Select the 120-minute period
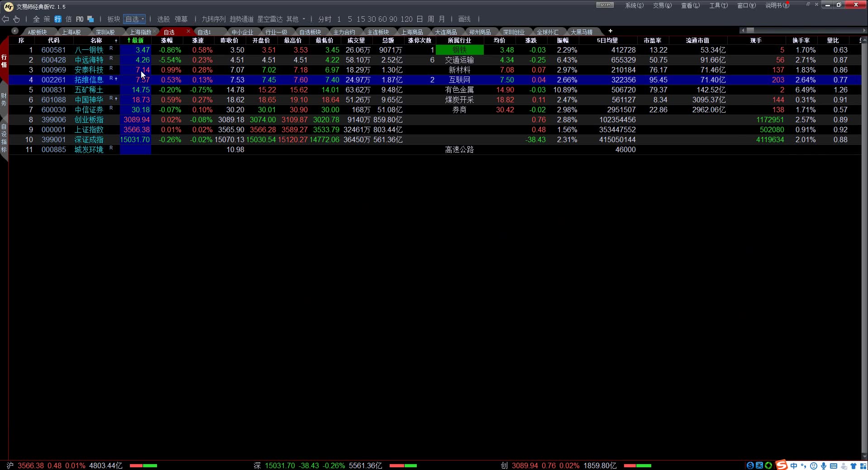This screenshot has height=470, width=868. pos(407,19)
